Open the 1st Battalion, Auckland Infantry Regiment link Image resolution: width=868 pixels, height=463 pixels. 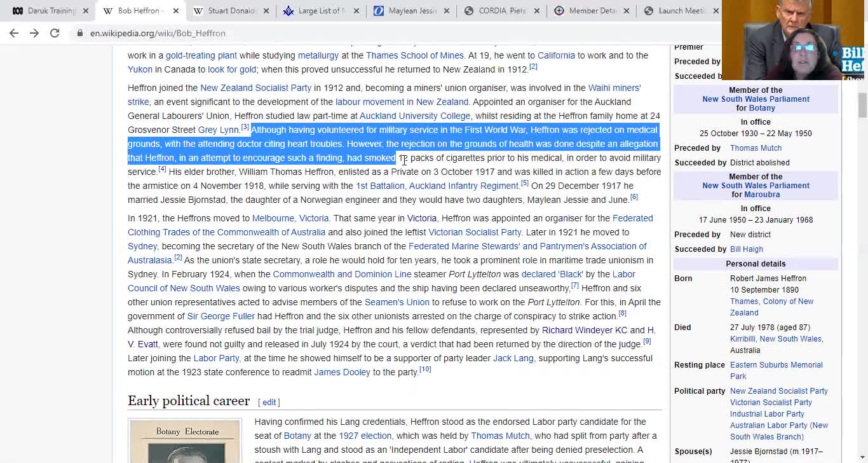(x=437, y=186)
